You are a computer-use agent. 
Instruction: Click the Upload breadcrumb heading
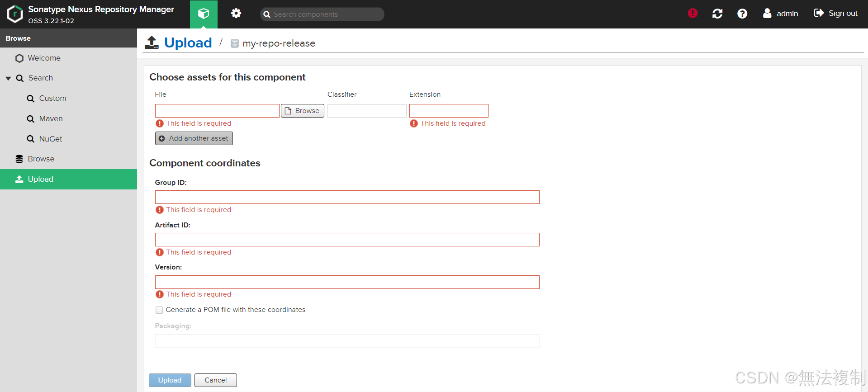(188, 43)
